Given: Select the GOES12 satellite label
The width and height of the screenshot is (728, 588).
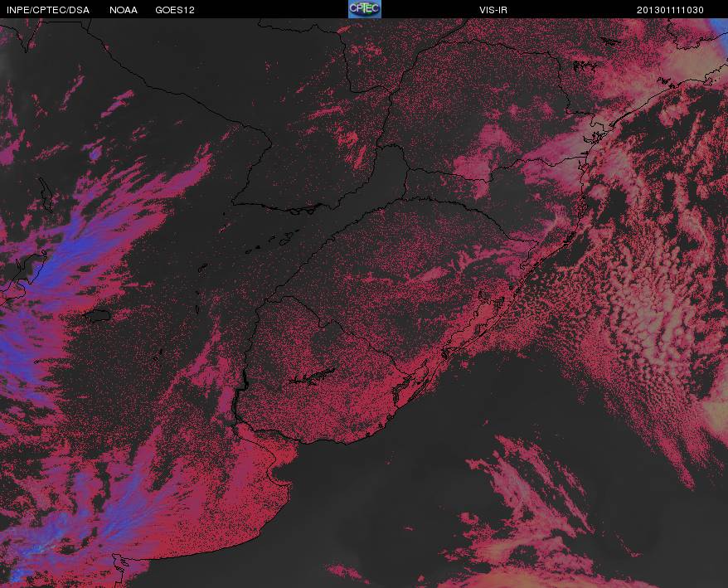Looking at the screenshot, I should 175,10.
